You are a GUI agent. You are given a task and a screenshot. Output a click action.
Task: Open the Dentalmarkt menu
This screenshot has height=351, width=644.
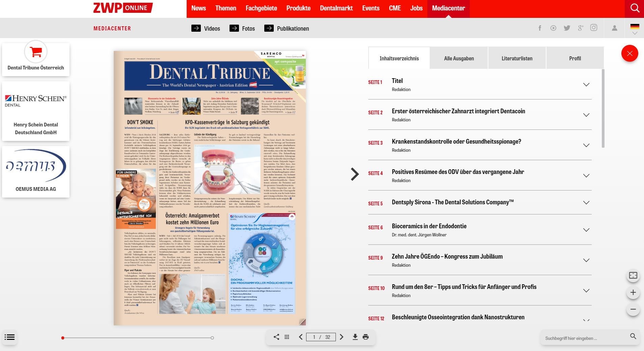(336, 8)
